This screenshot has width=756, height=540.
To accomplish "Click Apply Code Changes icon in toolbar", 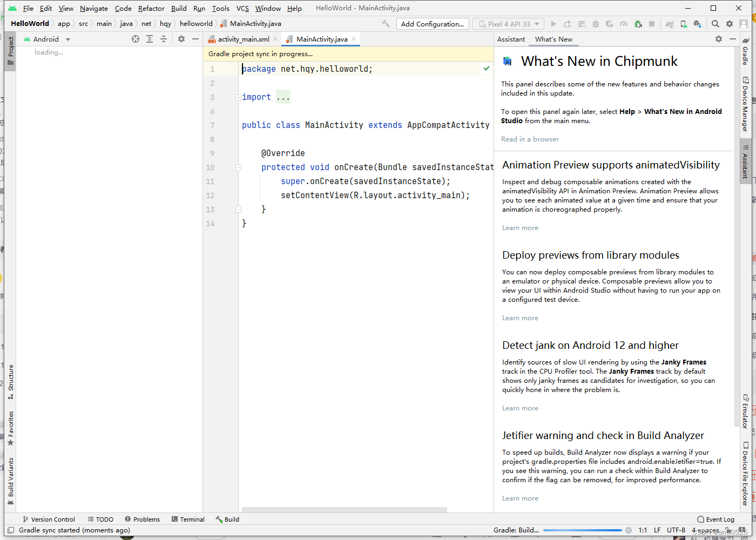I will [582, 24].
